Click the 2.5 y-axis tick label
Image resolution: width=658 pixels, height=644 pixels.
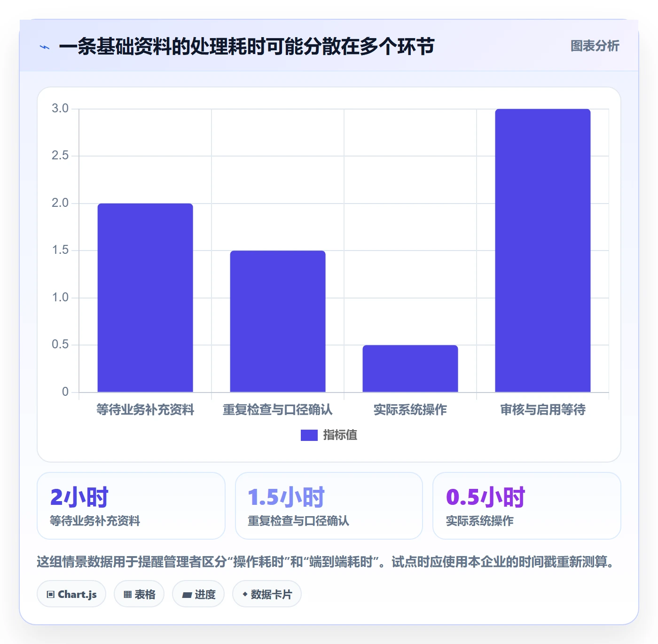60,156
